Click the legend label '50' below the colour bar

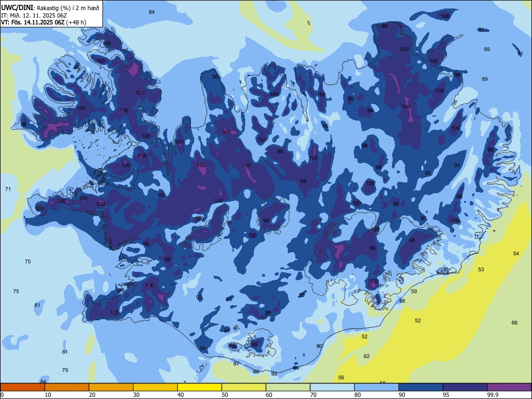pyautogui.click(x=225, y=395)
